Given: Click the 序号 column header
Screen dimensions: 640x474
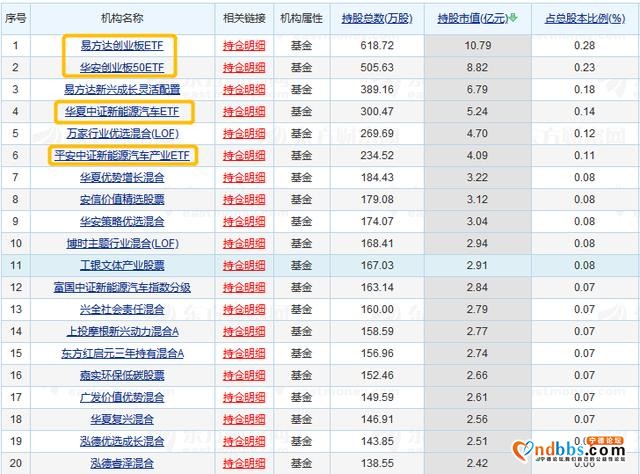Looking at the screenshot, I should click(x=16, y=18).
